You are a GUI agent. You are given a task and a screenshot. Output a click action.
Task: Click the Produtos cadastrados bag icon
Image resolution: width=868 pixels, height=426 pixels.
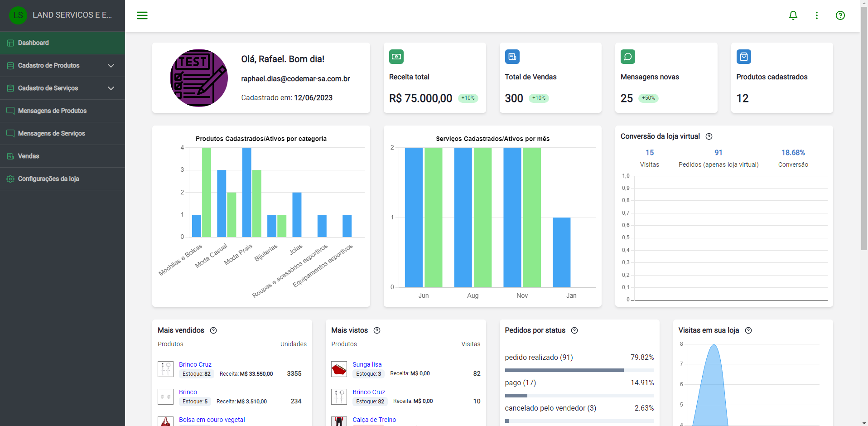743,57
